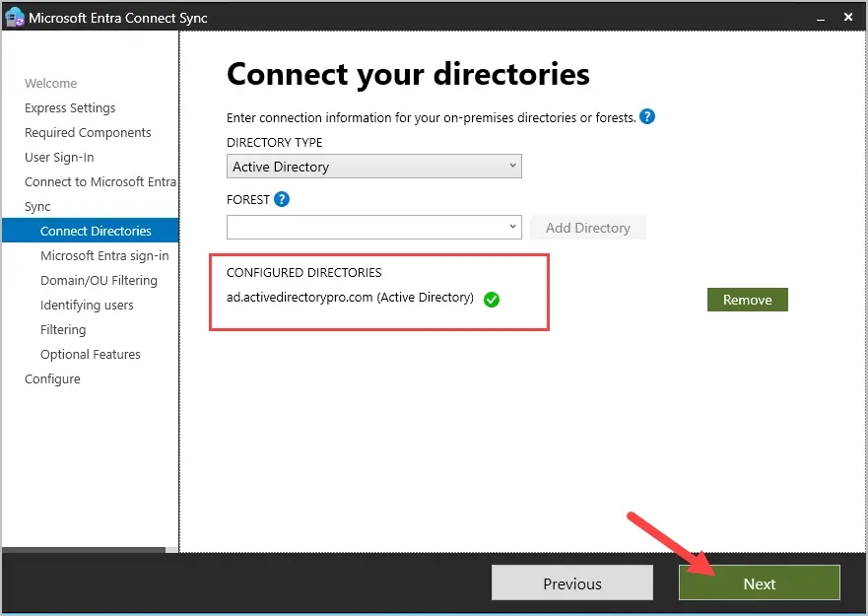This screenshot has width=868, height=616.
Task: Remove the configured ad.activedirectorypro.com directory
Action: pos(747,299)
